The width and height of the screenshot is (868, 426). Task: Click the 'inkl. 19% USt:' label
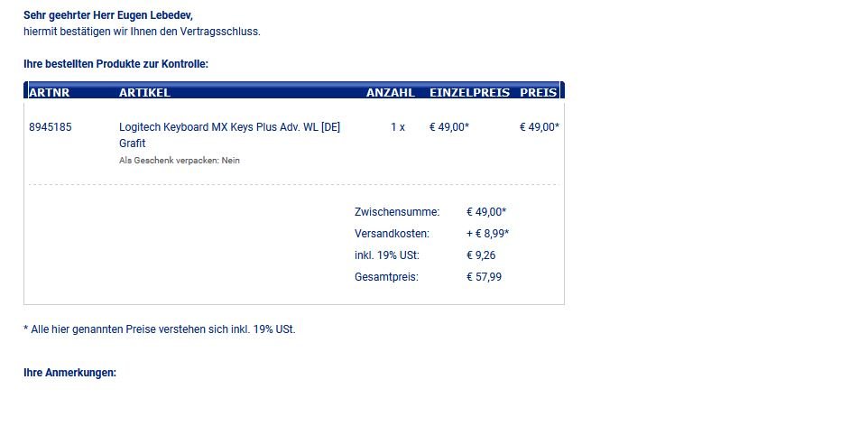[x=387, y=255]
